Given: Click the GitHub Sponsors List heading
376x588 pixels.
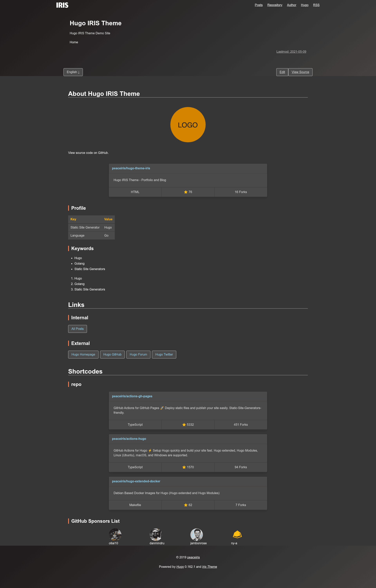Looking at the screenshot, I should (x=95, y=521).
